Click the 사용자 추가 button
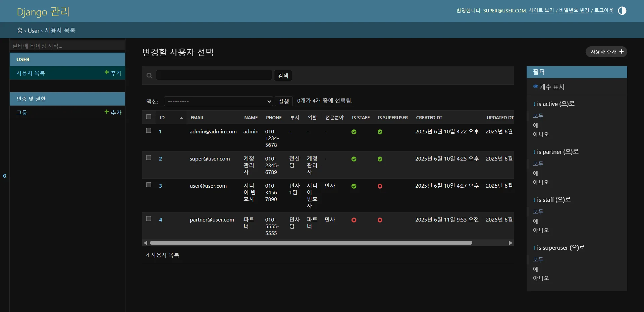Screen dimensions: 644x312 606,52
